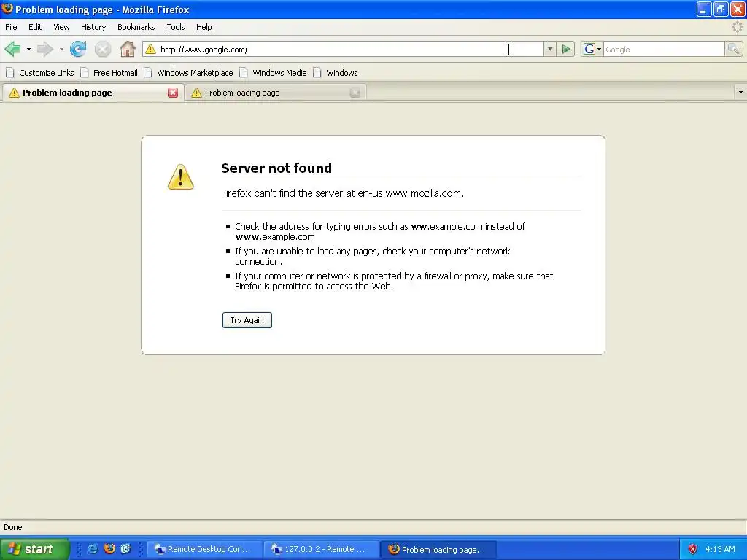
Task: Click the large yellow warning icon
Action: tap(181, 177)
